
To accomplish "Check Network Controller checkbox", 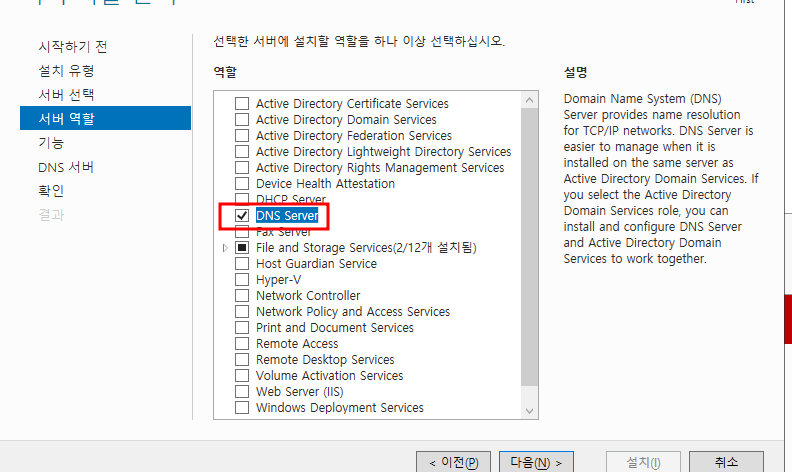I will click(242, 296).
